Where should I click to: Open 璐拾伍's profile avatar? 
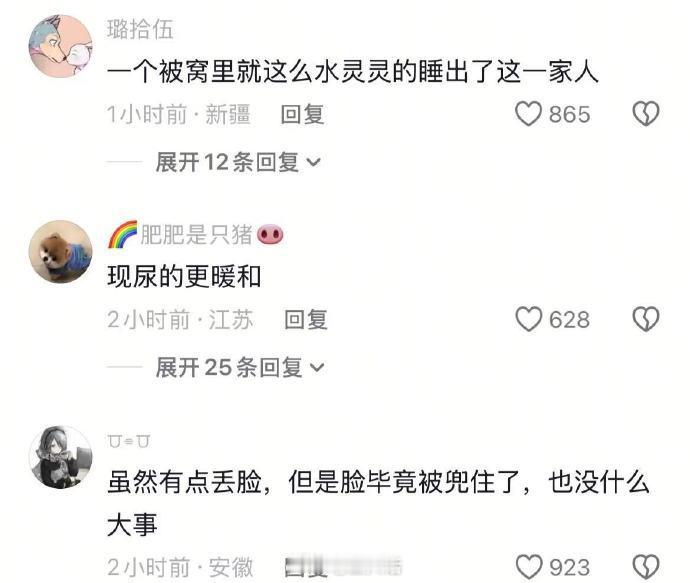(61, 46)
